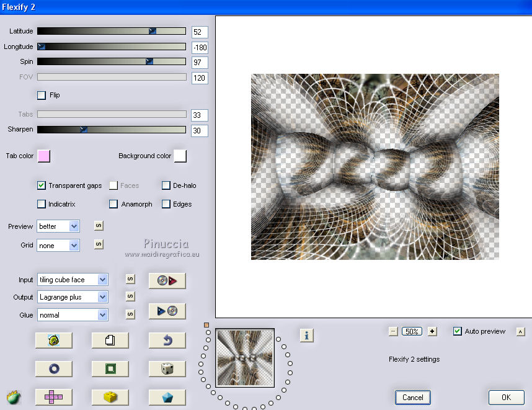The width and height of the screenshot is (532, 410).
Task: Zoom out with the minus button
Action: click(393, 331)
